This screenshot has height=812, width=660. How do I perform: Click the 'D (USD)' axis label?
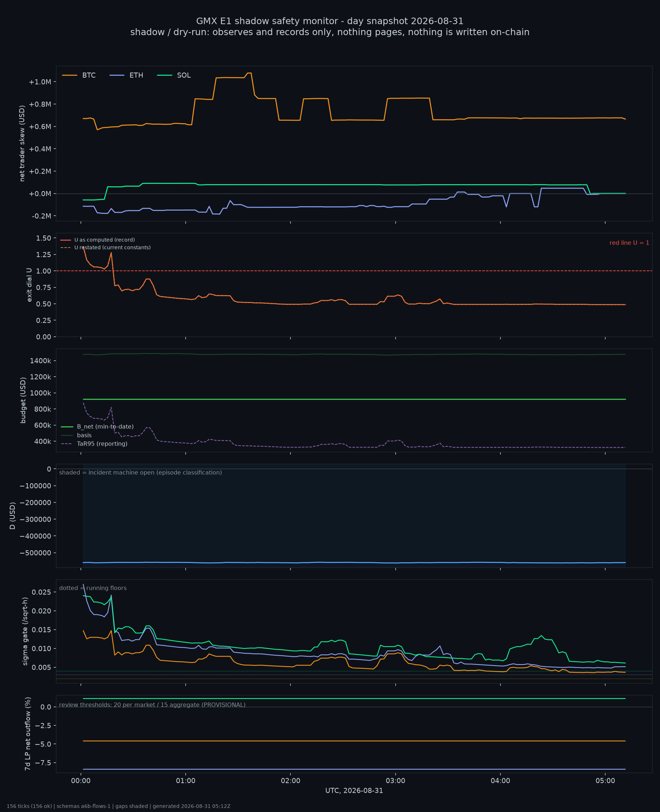point(13,515)
